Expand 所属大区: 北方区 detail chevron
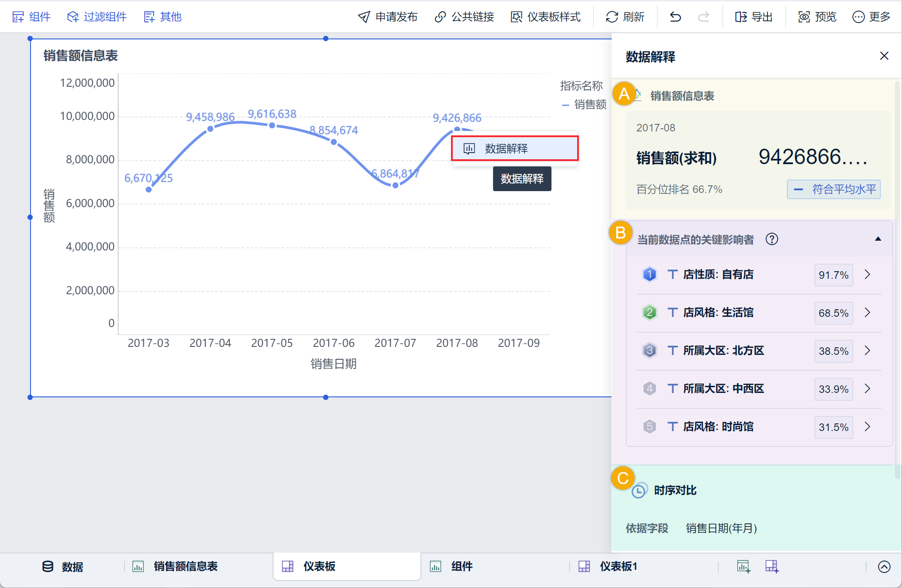902x588 pixels. pyautogui.click(x=867, y=350)
